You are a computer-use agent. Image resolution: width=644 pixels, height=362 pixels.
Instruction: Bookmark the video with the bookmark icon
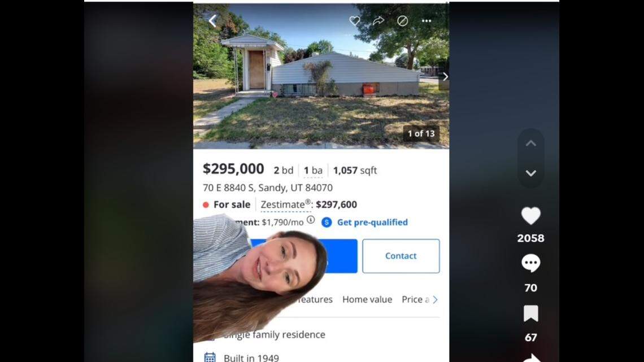[x=530, y=313]
